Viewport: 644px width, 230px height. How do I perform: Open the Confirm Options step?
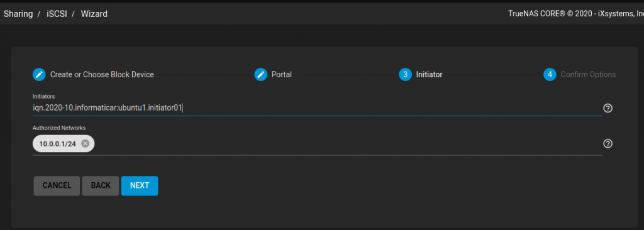(588, 75)
